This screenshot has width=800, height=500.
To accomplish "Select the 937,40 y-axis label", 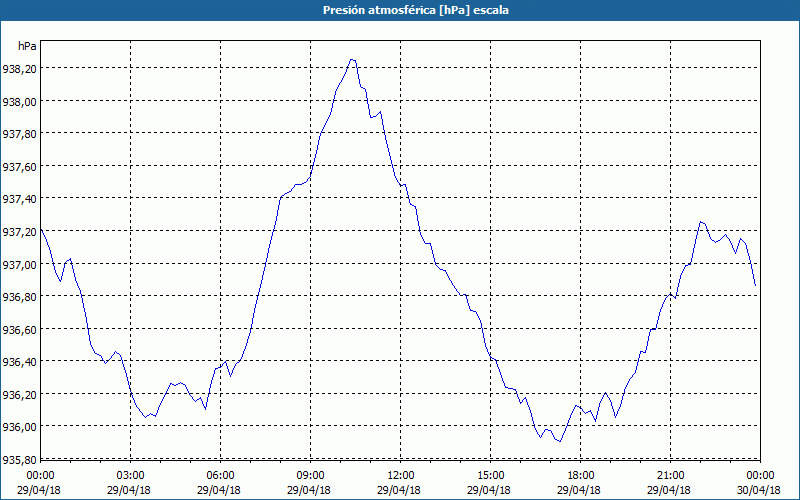I will point(19,199).
